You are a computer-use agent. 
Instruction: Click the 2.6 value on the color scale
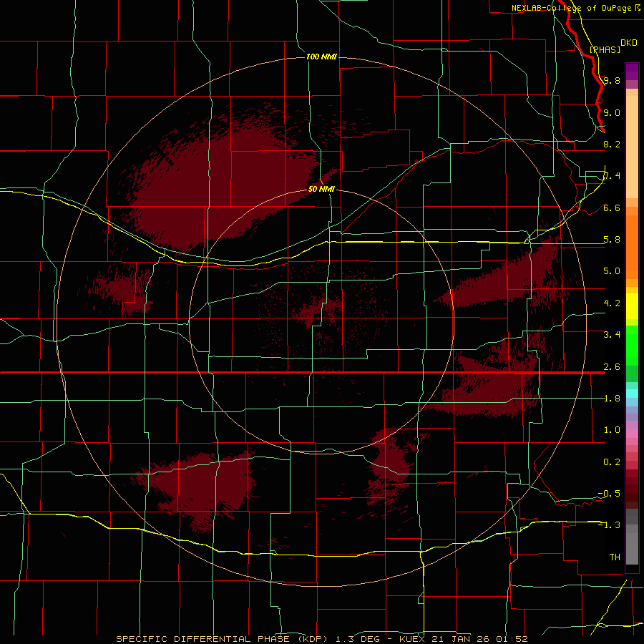tap(612, 367)
